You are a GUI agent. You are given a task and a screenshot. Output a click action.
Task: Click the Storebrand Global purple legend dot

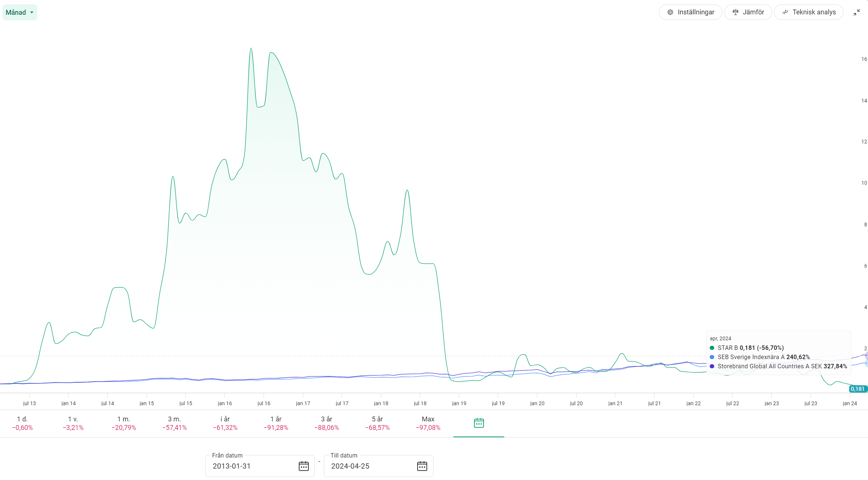[x=712, y=366]
